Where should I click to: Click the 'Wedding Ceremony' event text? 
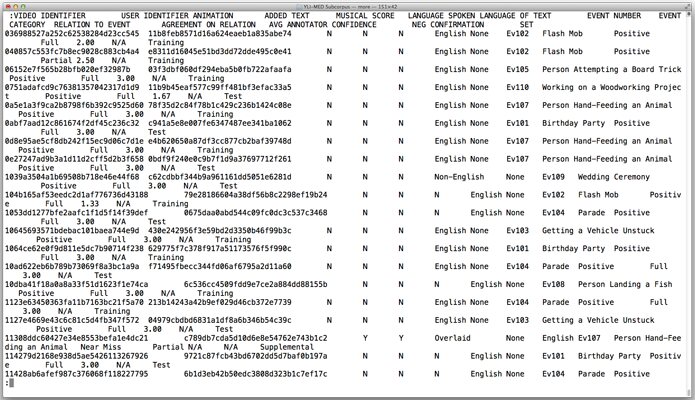[614, 177]
